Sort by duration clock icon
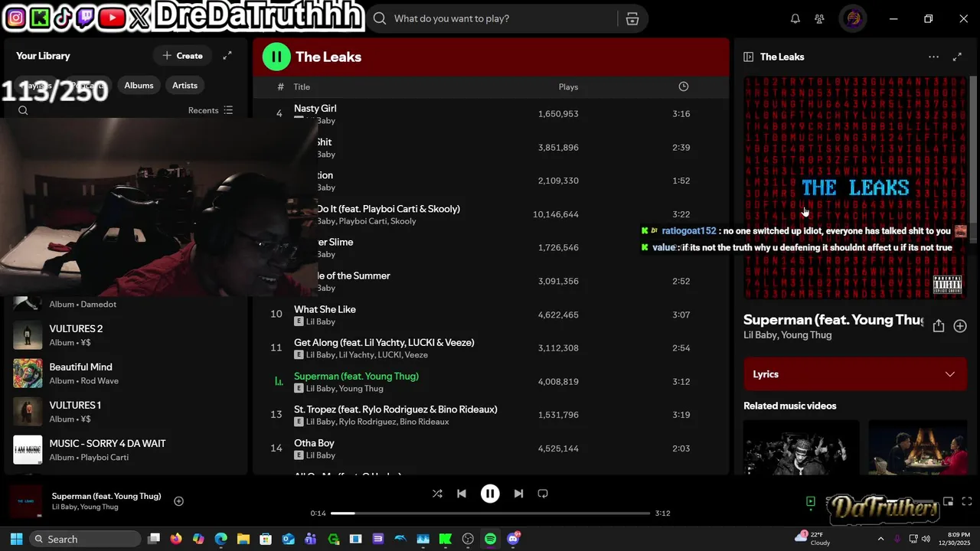Viewport: 980px width, 551px height. tap(684, 86)
